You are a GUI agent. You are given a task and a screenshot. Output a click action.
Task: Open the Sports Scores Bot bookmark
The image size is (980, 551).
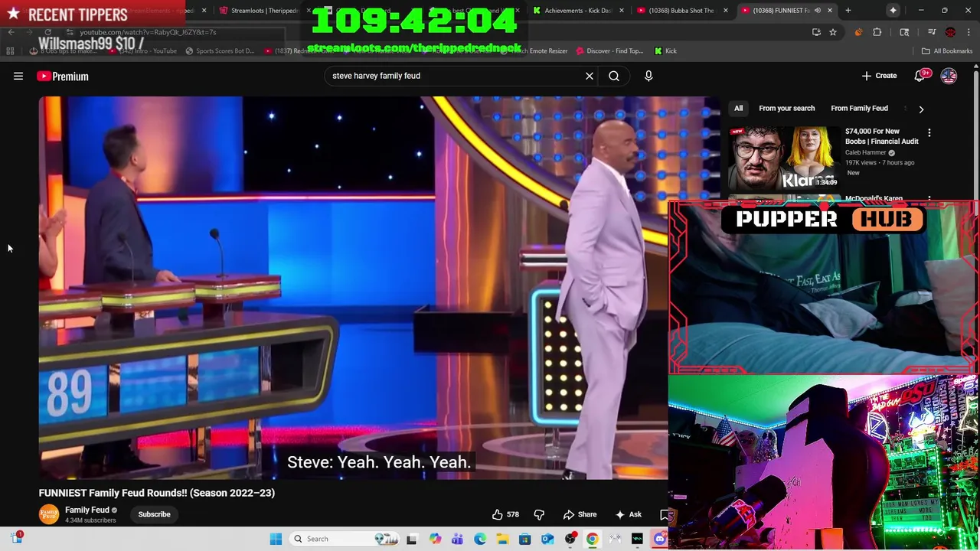pos(219,51)
